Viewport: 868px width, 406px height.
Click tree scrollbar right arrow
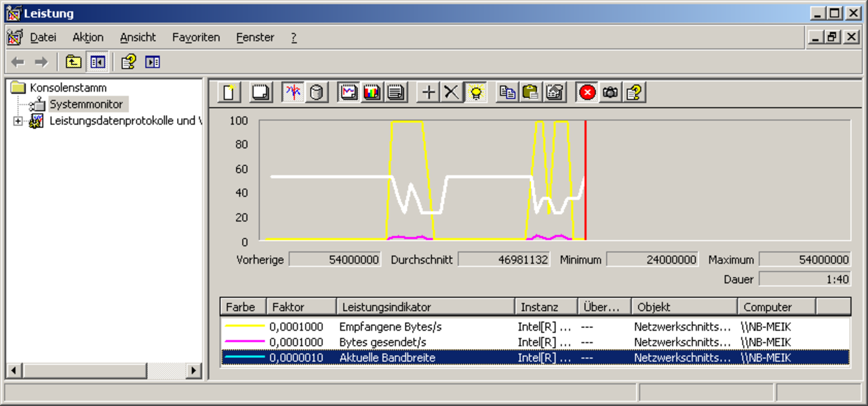click(195, 371)
